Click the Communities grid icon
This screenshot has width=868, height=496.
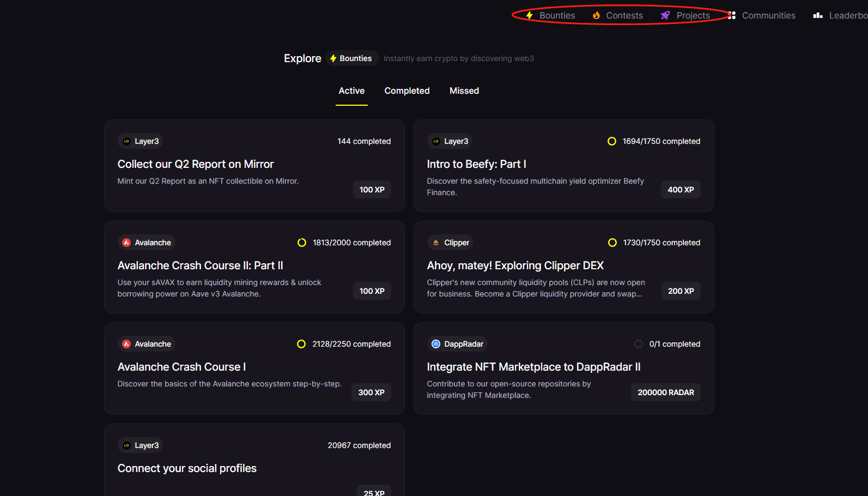point(732,15)
